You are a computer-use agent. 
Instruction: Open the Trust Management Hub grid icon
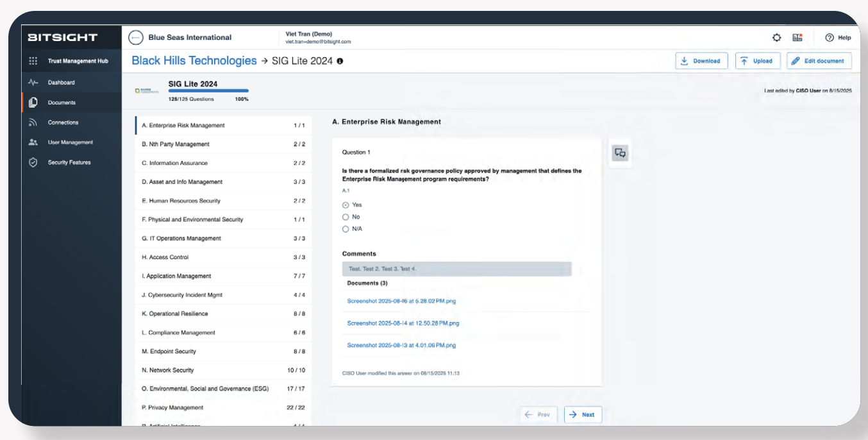[33, 61]
